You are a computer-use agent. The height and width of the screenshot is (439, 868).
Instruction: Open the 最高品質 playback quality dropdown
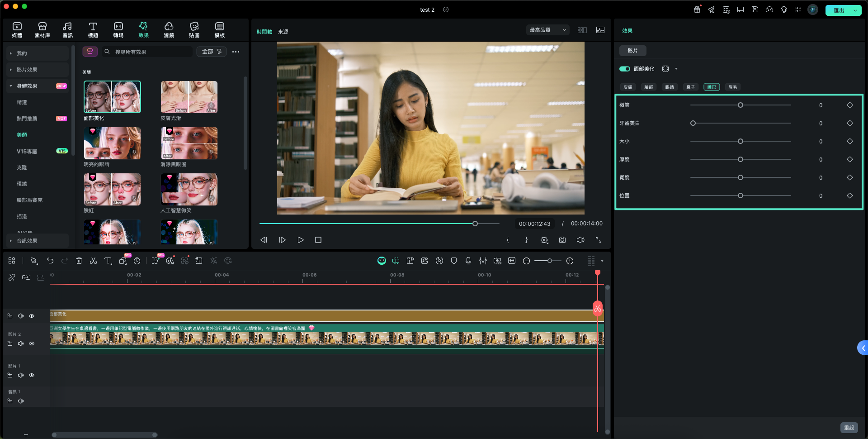547,30
